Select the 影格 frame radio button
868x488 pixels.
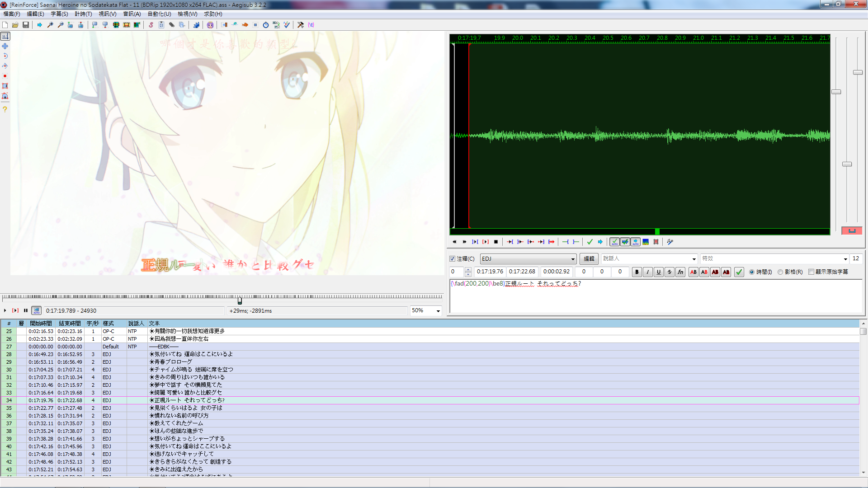click(780, 272)
